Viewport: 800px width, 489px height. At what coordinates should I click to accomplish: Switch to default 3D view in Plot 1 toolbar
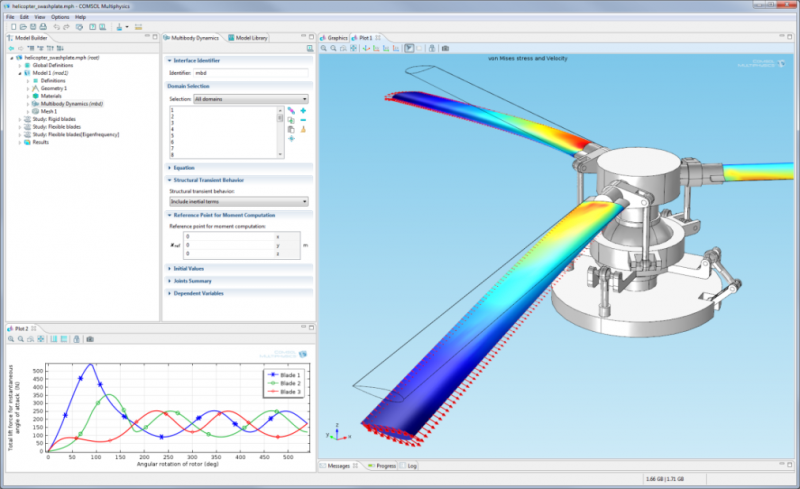pos(366,48)
